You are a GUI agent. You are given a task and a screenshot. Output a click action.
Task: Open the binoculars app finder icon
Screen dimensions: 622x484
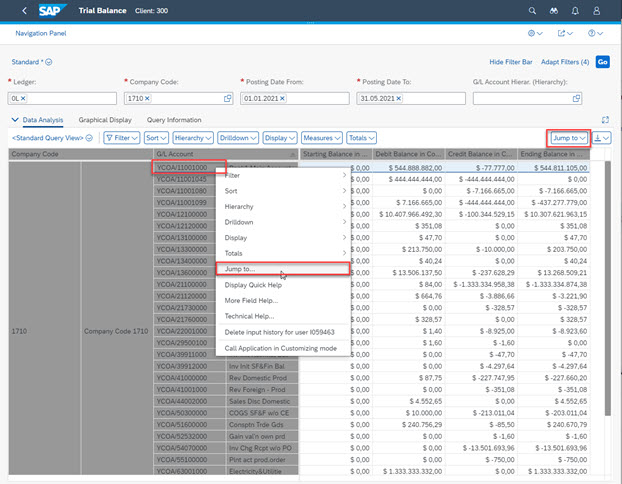coord(554,11)
